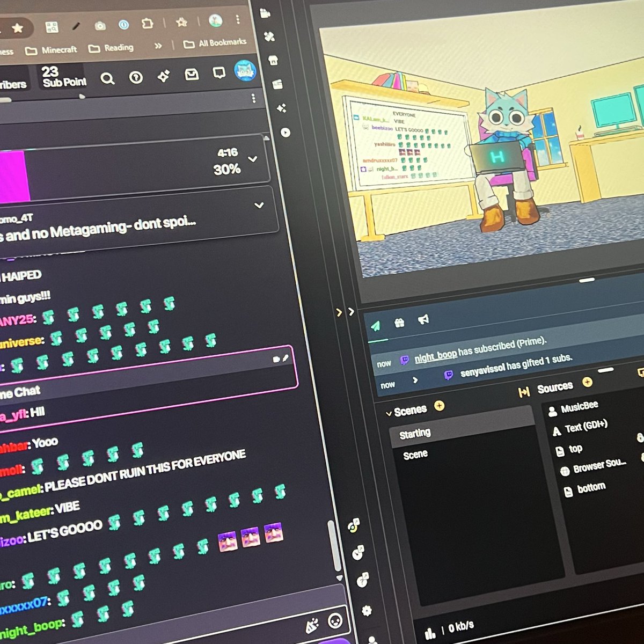The height and width of the screenshot is (644, 644).
Task: Open the Twitch help question mark icon
Action: click(x=136, y=77)
